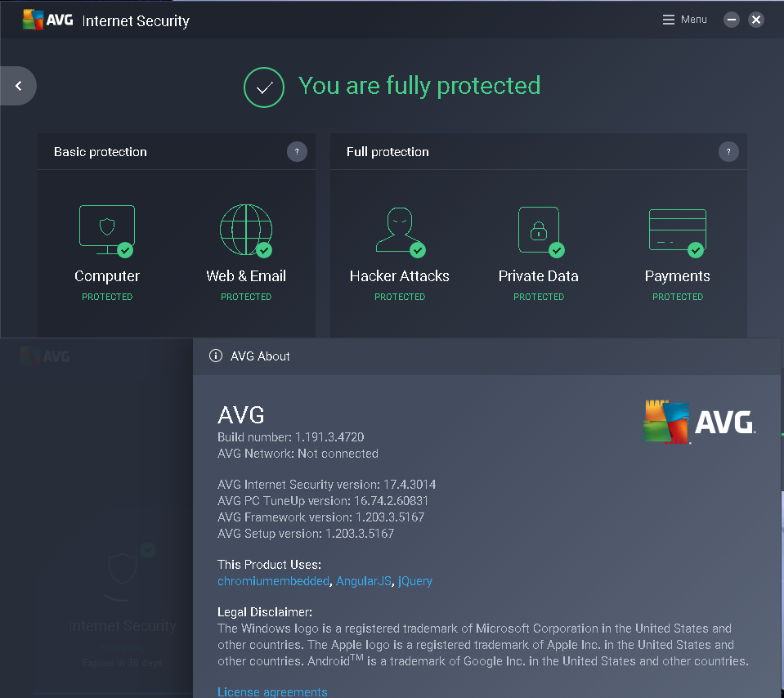Open the License agreements link
Image resolution: width=784 pixels, height=698 pixels.
(272, 691)
